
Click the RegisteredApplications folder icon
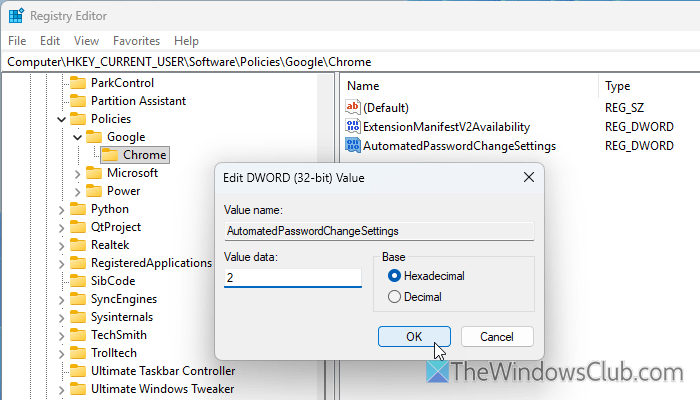point(78,263)
